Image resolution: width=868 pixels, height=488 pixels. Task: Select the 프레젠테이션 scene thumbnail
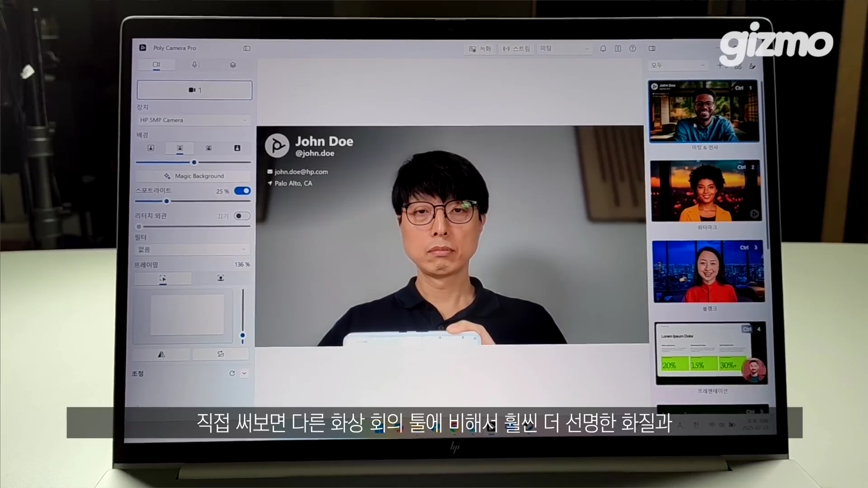point(712,353)
